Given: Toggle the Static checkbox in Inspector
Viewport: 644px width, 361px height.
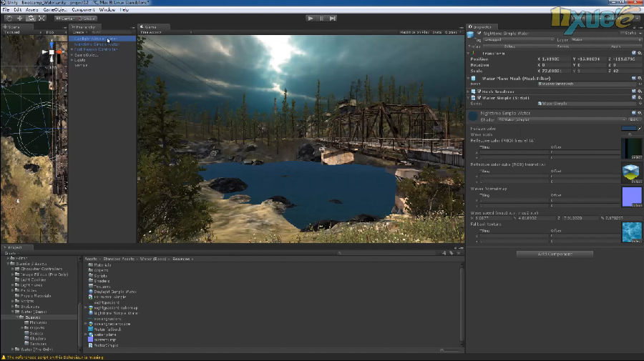Looking at the screenshot, I should 623,33.
